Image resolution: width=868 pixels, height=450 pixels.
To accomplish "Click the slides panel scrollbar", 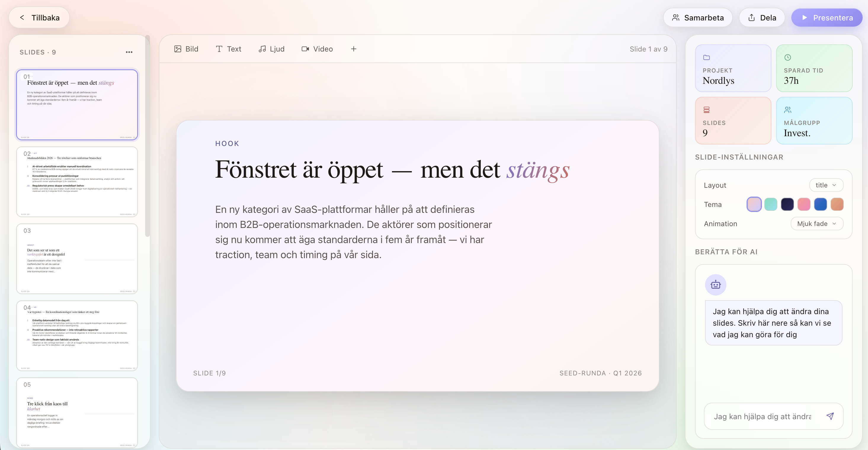I will [x=147, y=136].
